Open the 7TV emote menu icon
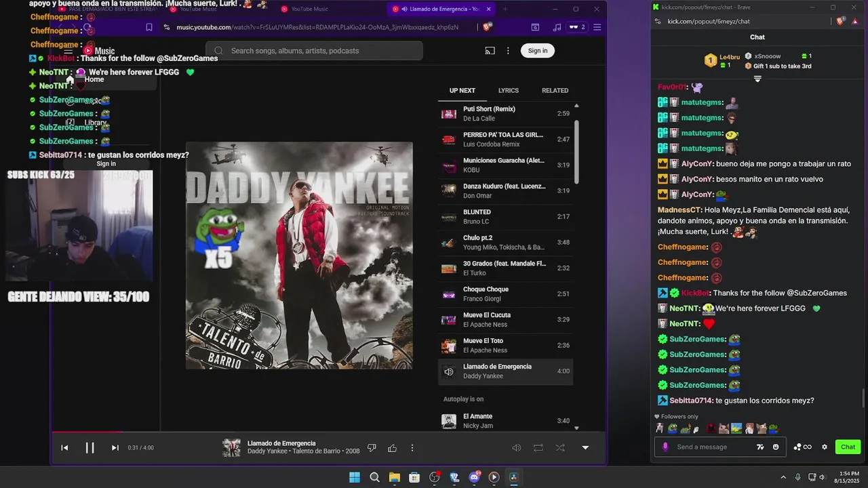 [x=760, y=447]
